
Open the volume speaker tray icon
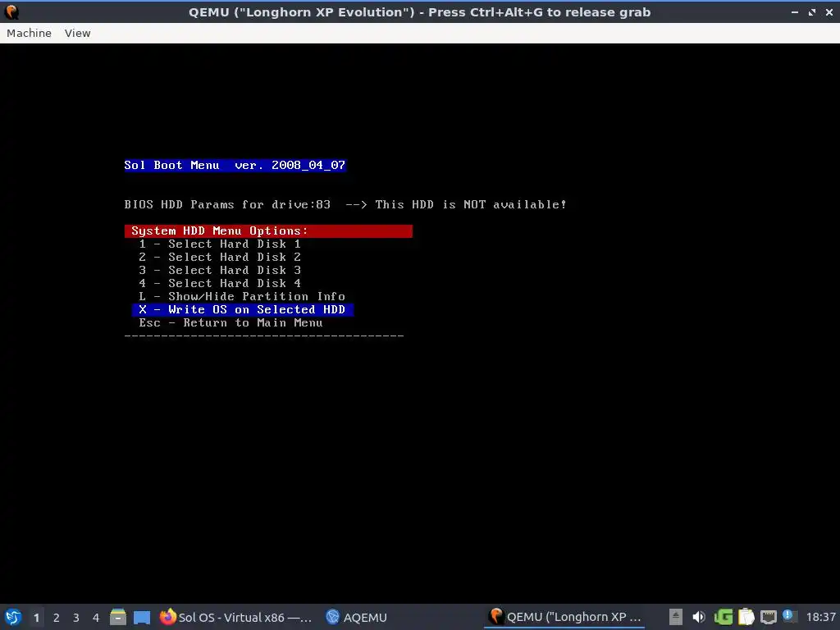click(x=699, y=617)
